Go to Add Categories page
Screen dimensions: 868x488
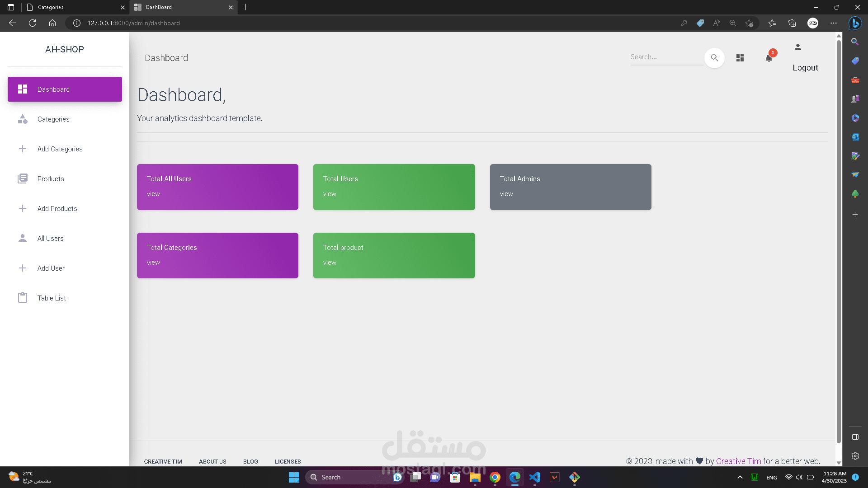(65, 149)
